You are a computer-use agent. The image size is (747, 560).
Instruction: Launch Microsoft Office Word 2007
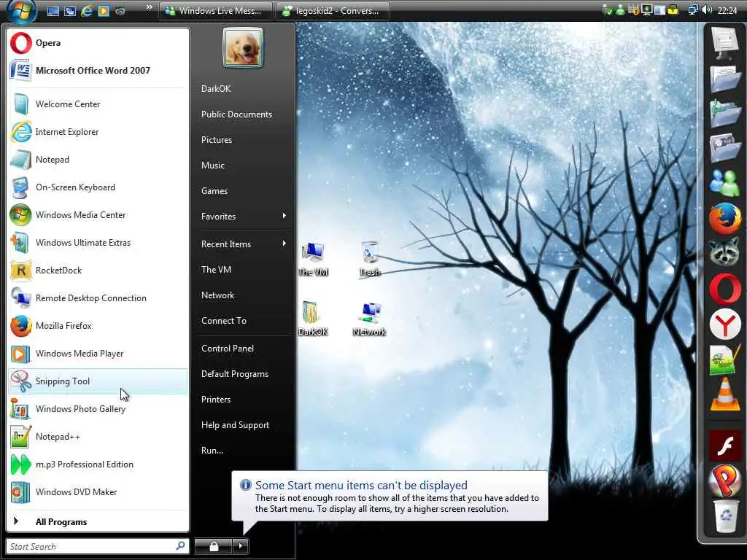point(98,71)
